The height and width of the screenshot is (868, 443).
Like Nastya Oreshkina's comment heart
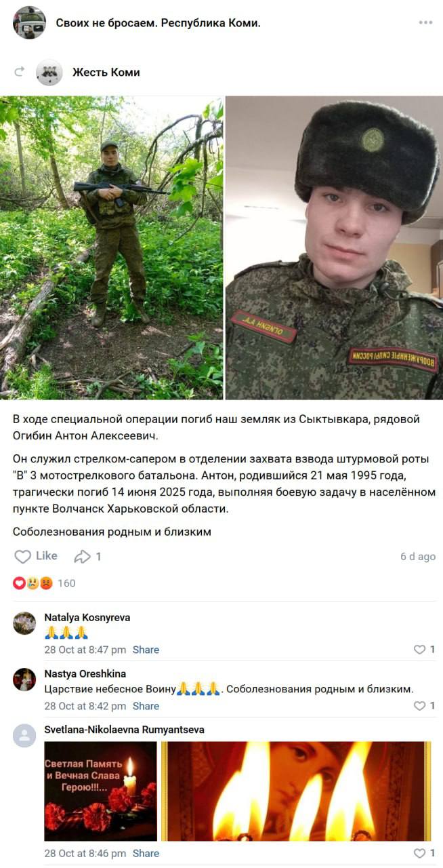point(424,706)
